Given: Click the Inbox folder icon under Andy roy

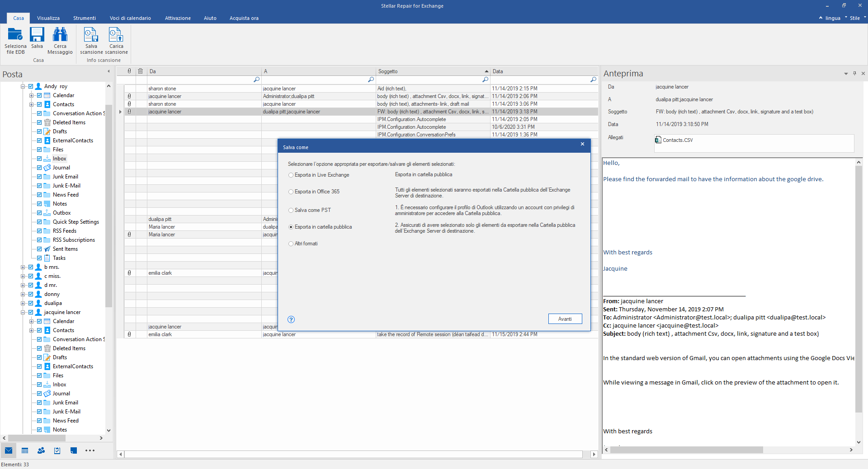Looking at the screenshot, I should 47,159.
